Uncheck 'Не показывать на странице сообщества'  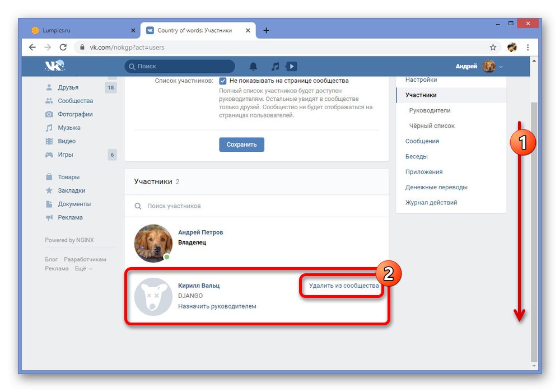tap(222, 81)
